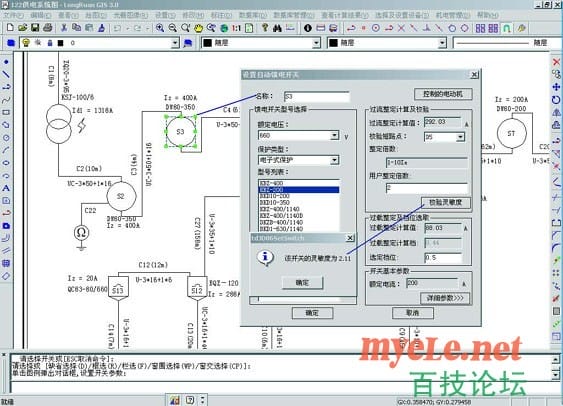This screenshot has height=406, width=563.
Task: Select KBZ-400 in the model list
Action: (x=298, y=183)
